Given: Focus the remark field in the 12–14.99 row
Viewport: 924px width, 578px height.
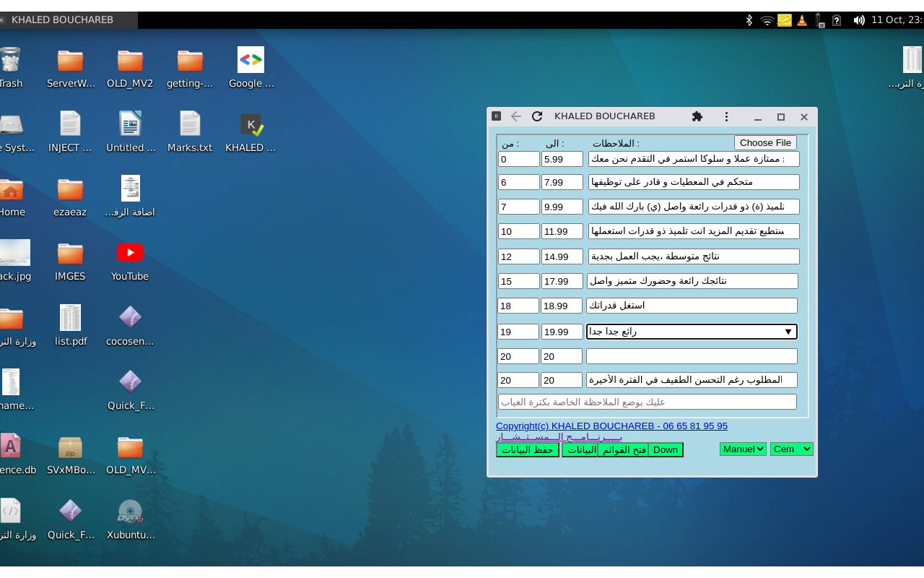Looking at the screenshot, I should tap(694, 256).
